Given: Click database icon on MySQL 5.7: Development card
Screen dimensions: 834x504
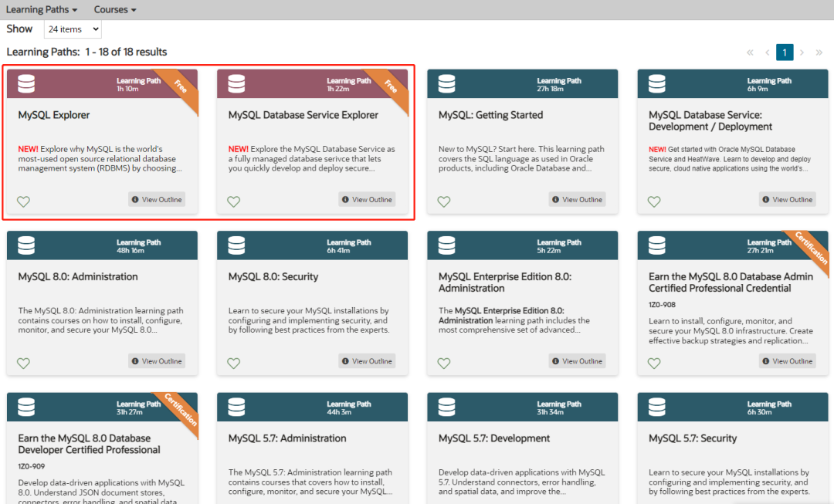Looking at the screenshot, I should [x=446, y=407].
